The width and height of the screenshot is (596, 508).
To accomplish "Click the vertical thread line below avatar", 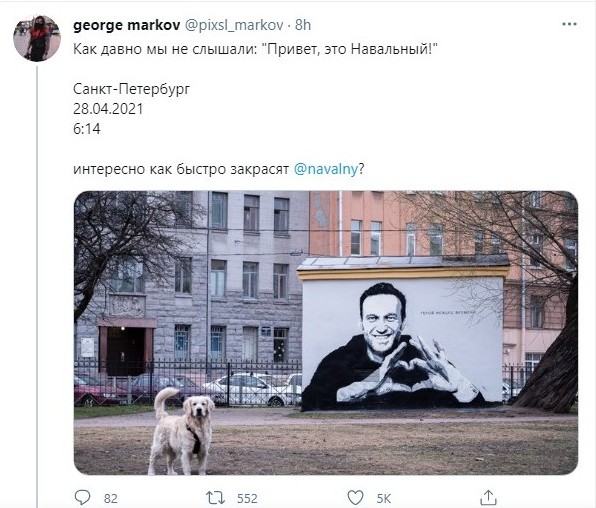I will 37,287.
